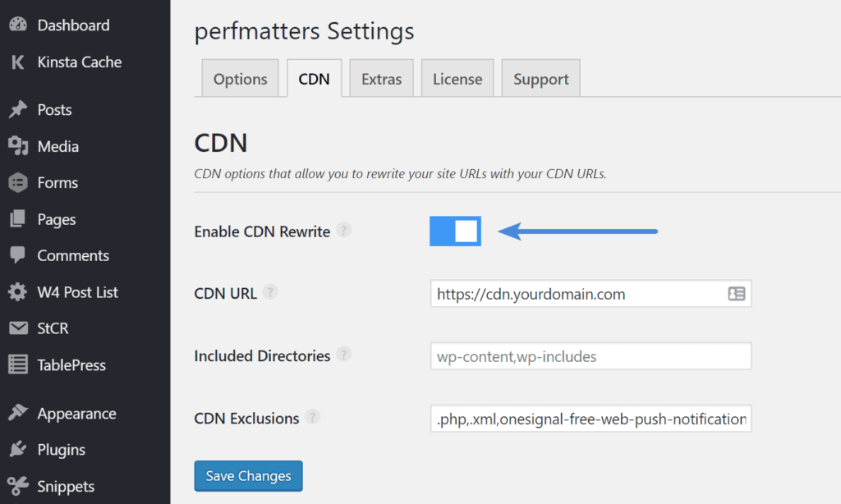Click the help icon next to Enable CDN Rewrite
Image resolution: width=841 pixels, height=504 pixels.
tap(343, 231)
